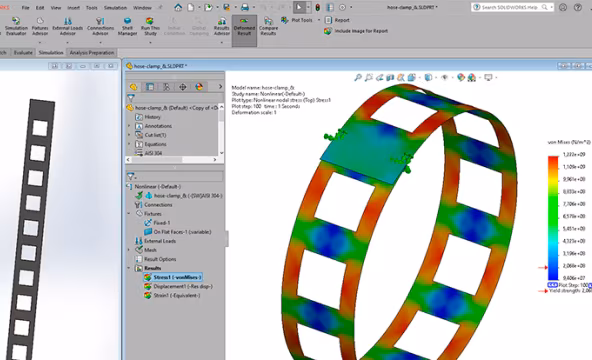Click the Report button

337,20
